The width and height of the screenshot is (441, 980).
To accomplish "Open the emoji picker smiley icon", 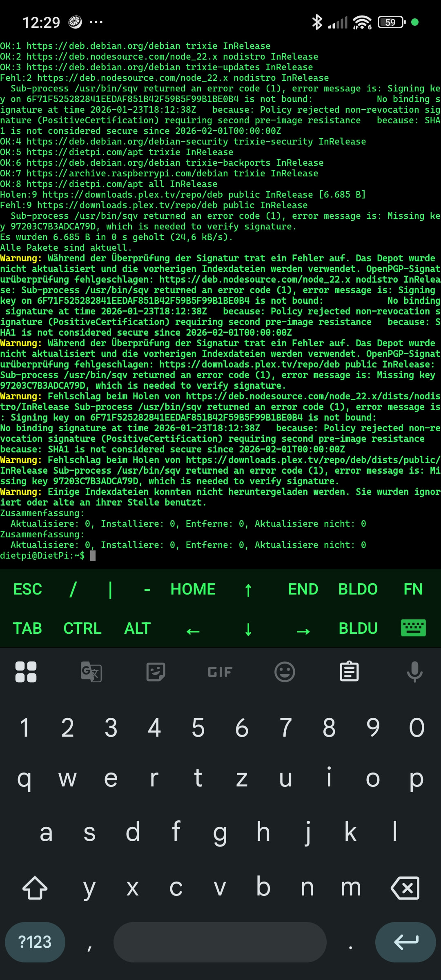I will click(285, 672).
